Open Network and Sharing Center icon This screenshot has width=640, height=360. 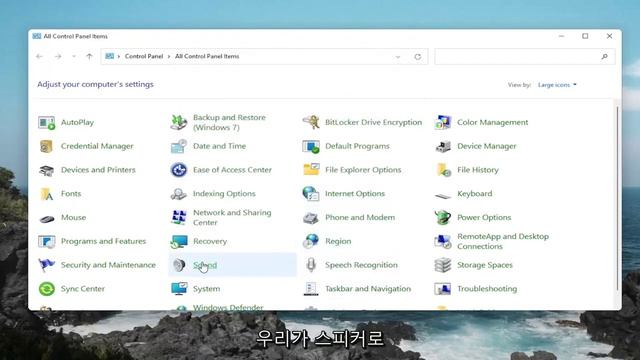click(179, 217)
